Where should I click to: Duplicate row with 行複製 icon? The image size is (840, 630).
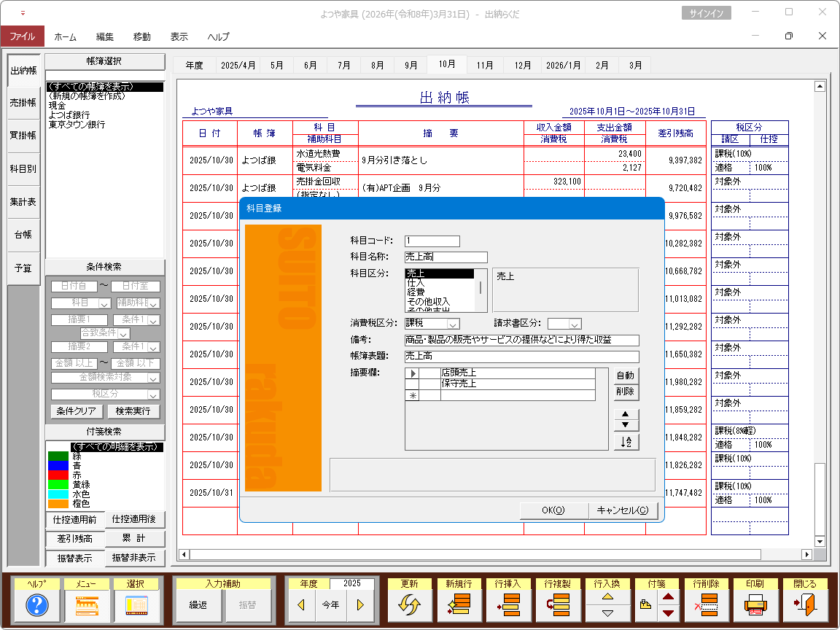tap(557, 605)
